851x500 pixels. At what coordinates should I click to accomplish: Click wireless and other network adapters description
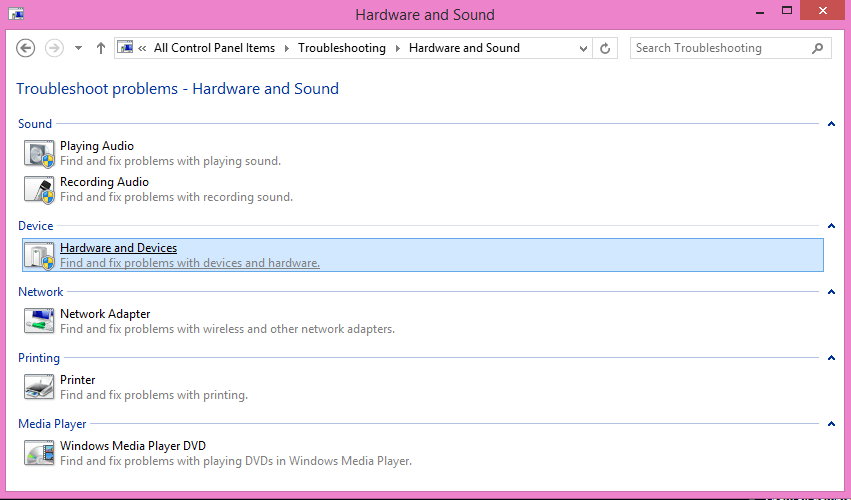coord(227,329)
